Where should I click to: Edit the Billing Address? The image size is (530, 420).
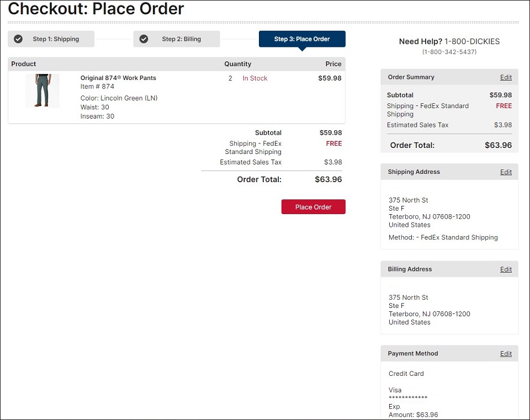(x=506, y=269)
